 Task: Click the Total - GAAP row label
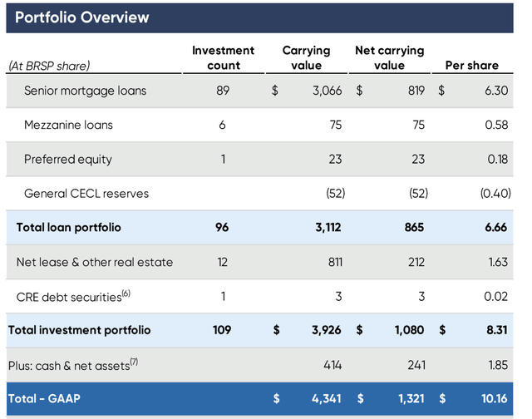coord(47,399)
